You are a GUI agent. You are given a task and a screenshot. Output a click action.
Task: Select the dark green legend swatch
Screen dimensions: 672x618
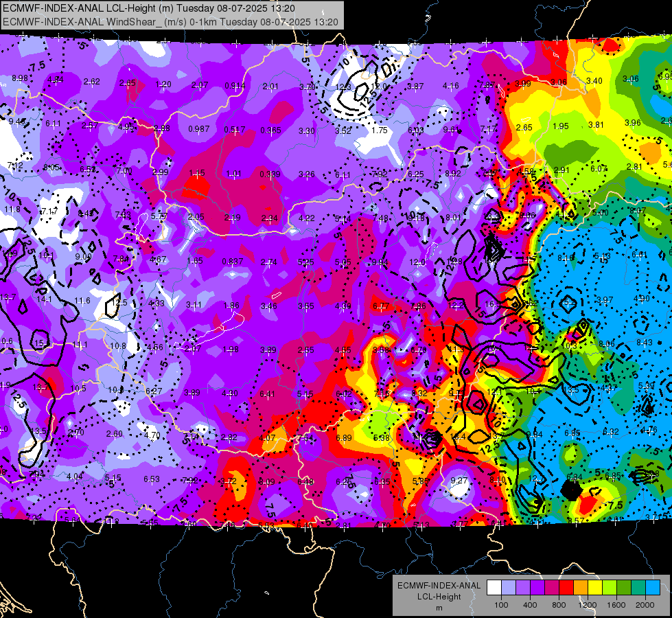coord(623,588)
